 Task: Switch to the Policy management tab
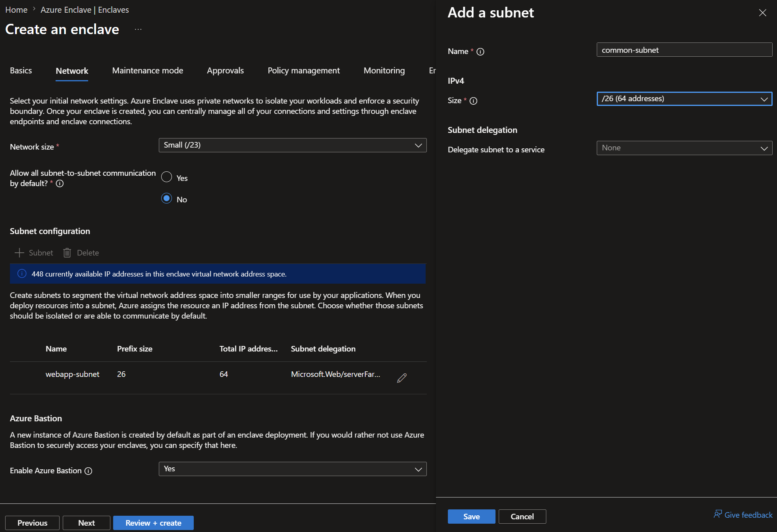point(304,71)
